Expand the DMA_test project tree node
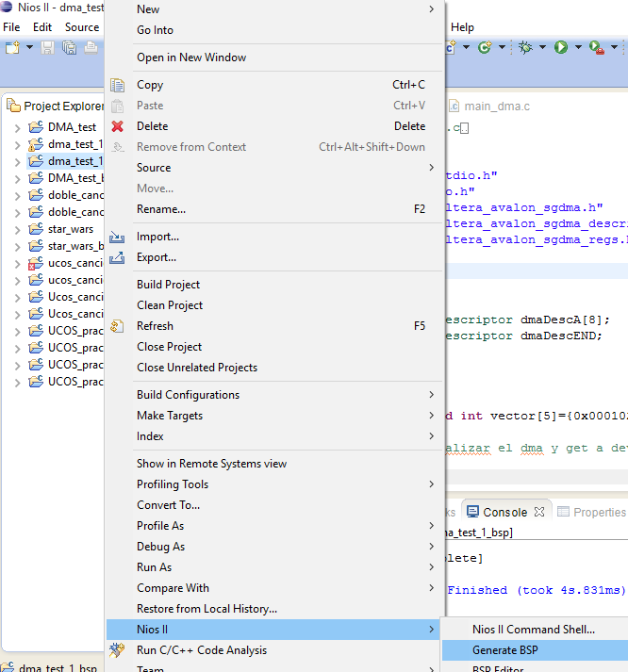The height and width of the screenshot is (672, 628). tap(17, 128)
